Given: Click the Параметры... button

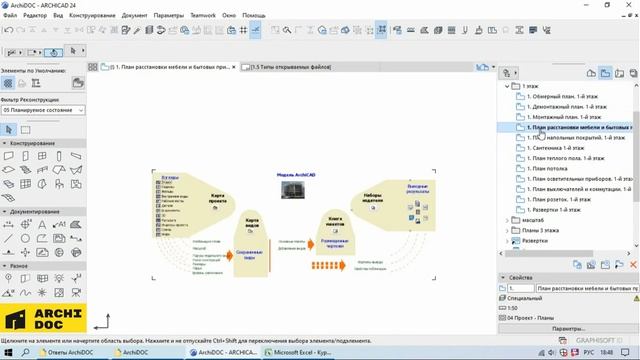Looking at the screenshot, I should coord(568,329).
